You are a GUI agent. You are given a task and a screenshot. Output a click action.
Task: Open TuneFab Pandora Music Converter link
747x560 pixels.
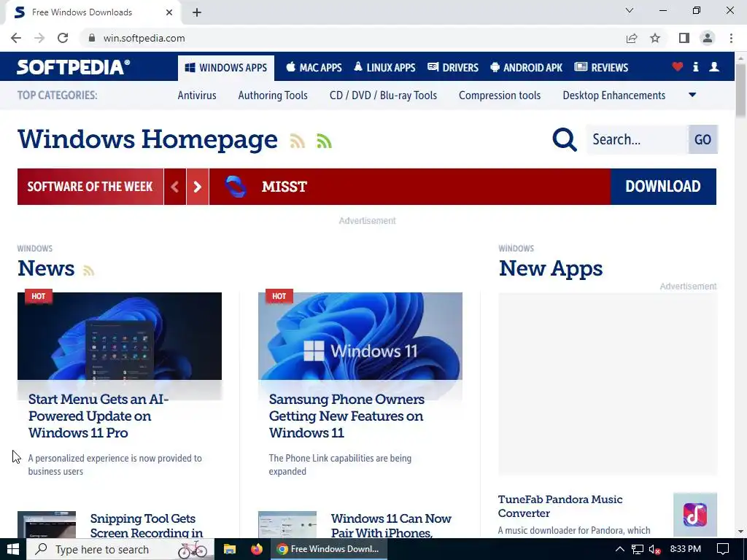560,506
